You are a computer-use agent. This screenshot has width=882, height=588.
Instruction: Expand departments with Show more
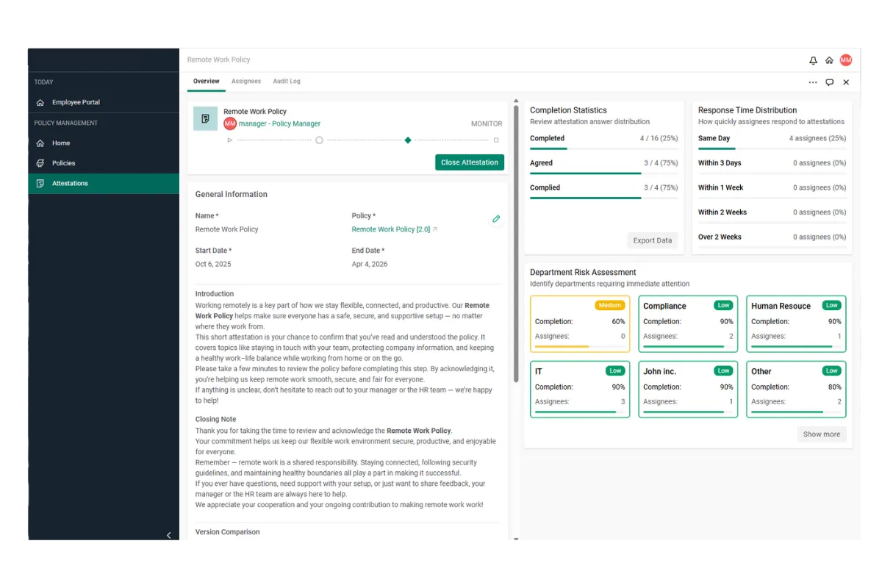(x=821, y=434)
